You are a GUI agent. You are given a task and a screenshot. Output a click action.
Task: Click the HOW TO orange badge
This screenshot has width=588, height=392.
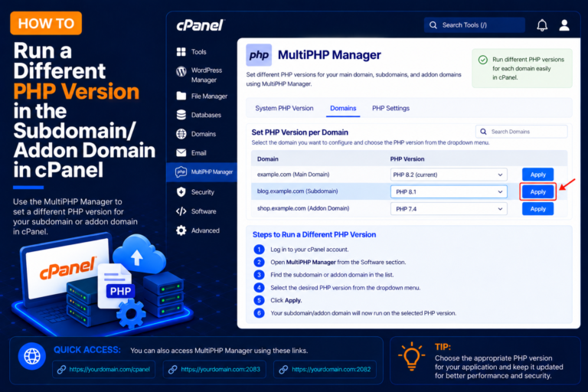click(46, 23)
